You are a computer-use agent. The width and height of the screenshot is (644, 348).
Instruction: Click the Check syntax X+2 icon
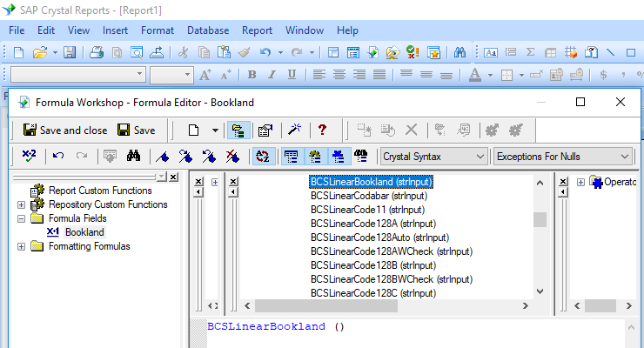pos(30,156)
